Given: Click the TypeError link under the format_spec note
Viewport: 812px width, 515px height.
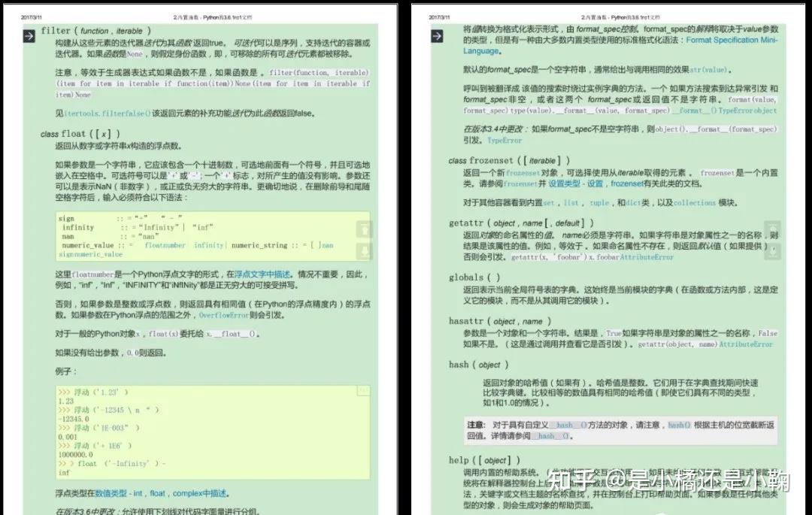Looking at the screenshot, I should [x=504, y=141].
